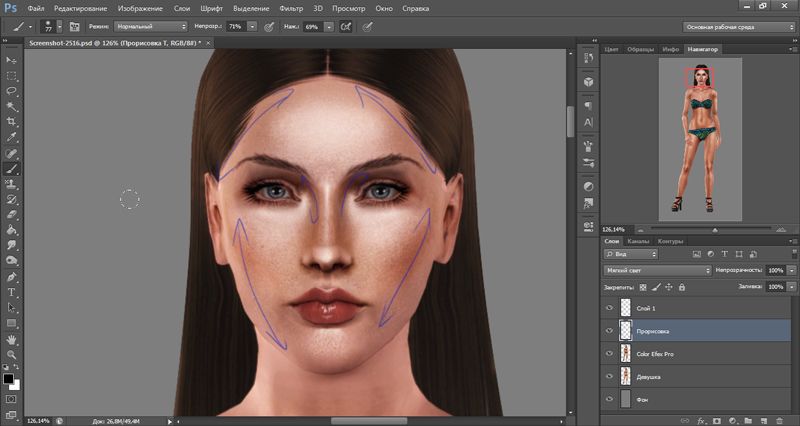Select the Zoom tool

tap(11, 355)
